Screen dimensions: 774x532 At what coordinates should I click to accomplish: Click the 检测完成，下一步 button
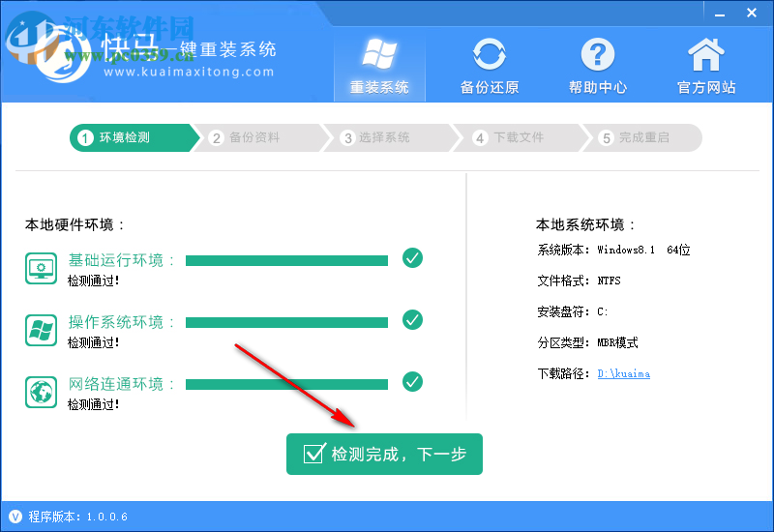(x=384, y=454)
